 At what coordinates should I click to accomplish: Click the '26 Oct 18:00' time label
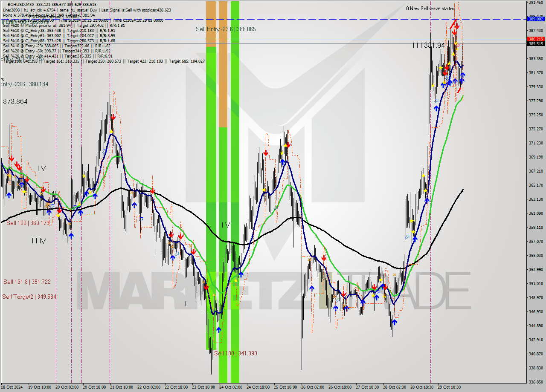[x=340, y=387]
